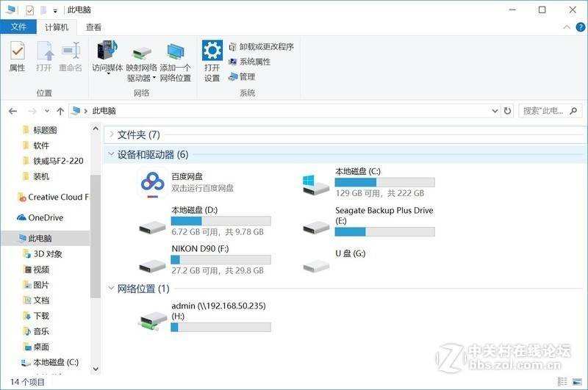Screen dimensions: 588x390
Task: Click 14 个项目 status text
Action: click(x=27, y=382)
